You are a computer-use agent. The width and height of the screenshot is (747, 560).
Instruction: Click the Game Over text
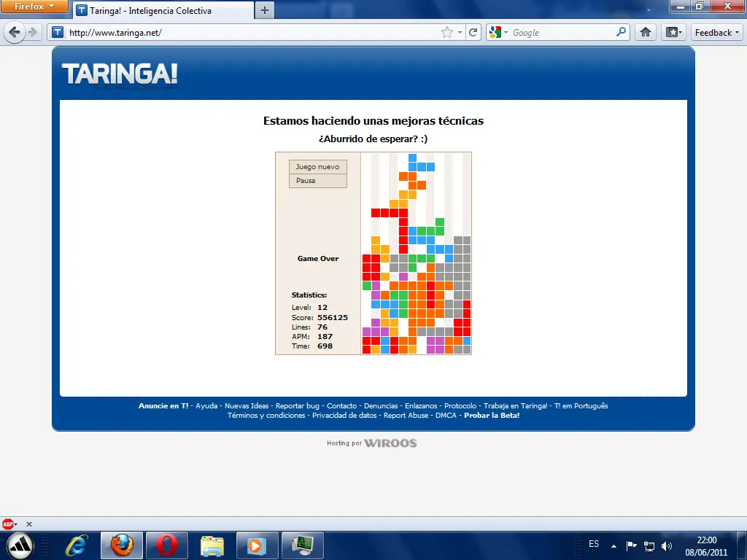[318, 259]
